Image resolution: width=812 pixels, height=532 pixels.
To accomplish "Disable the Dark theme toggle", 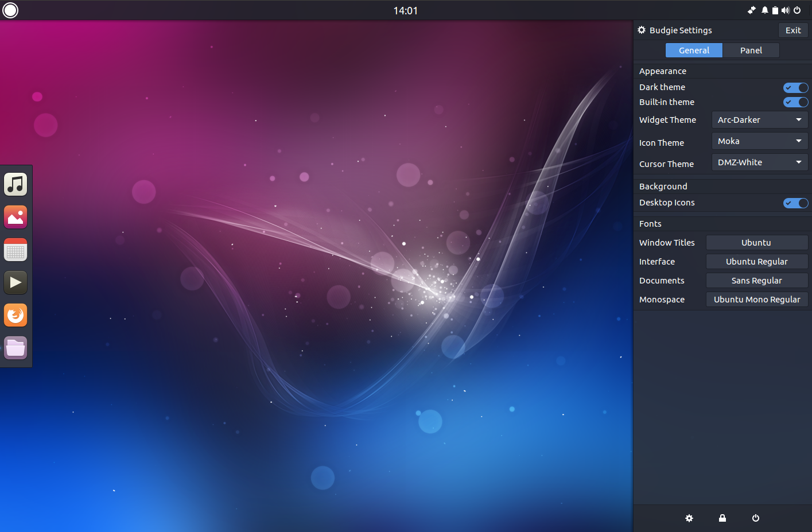I will (795, 87).
